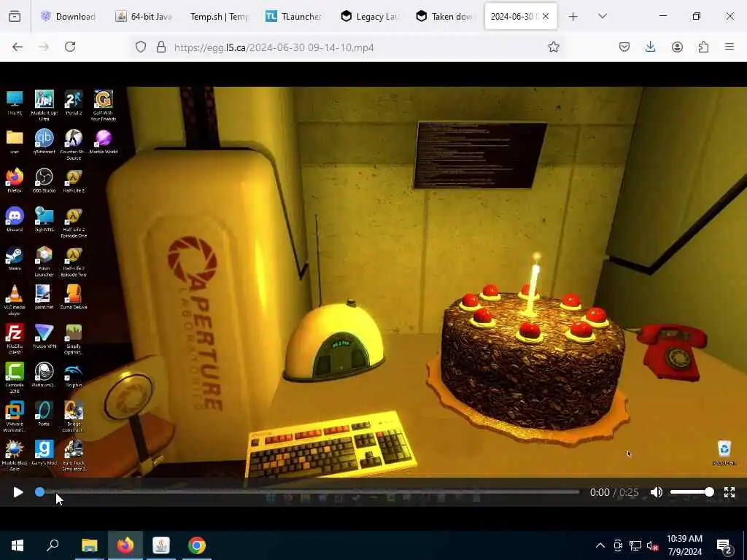Go back one page
The width and height of the screenshot is (747, 560).
18,47
